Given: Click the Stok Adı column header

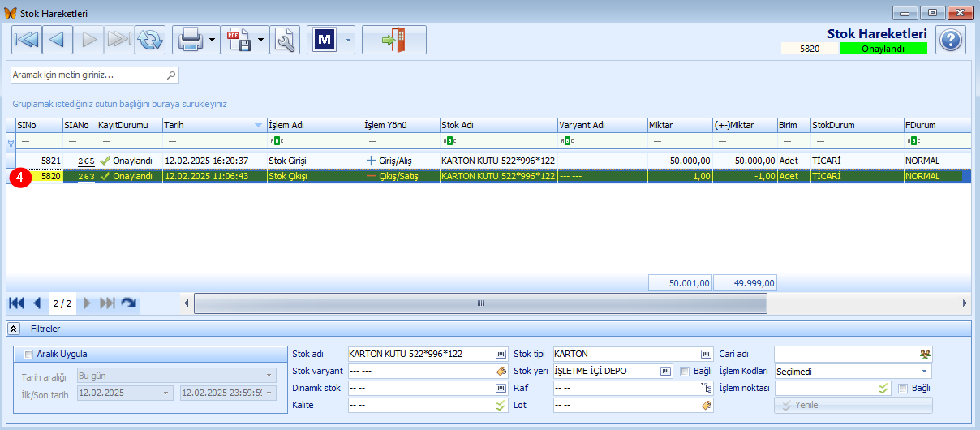Looking at the screenshot, I should click(498, 125).
